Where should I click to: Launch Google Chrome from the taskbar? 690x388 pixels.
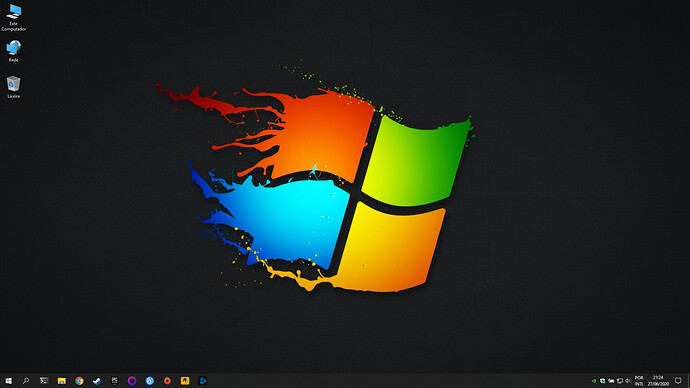[79, 381]
